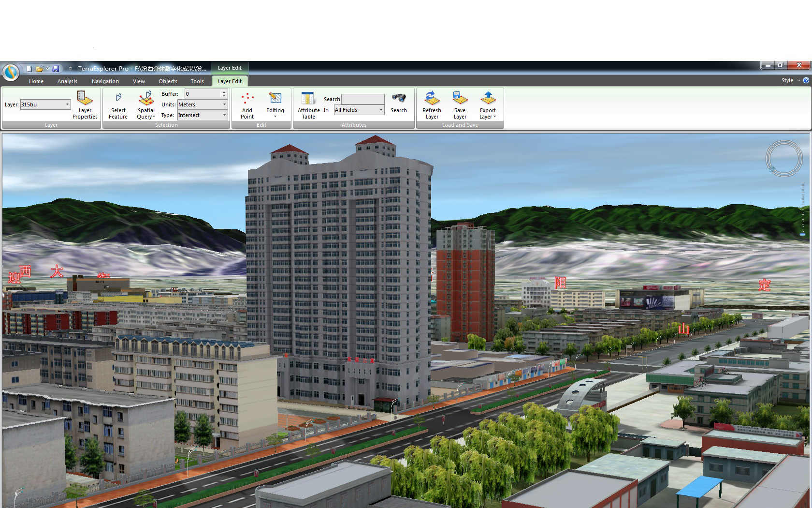This screenshot has height=508, width=812.
Task: Click the altitude slider handle in 3D view
Action: pos(803,234)
